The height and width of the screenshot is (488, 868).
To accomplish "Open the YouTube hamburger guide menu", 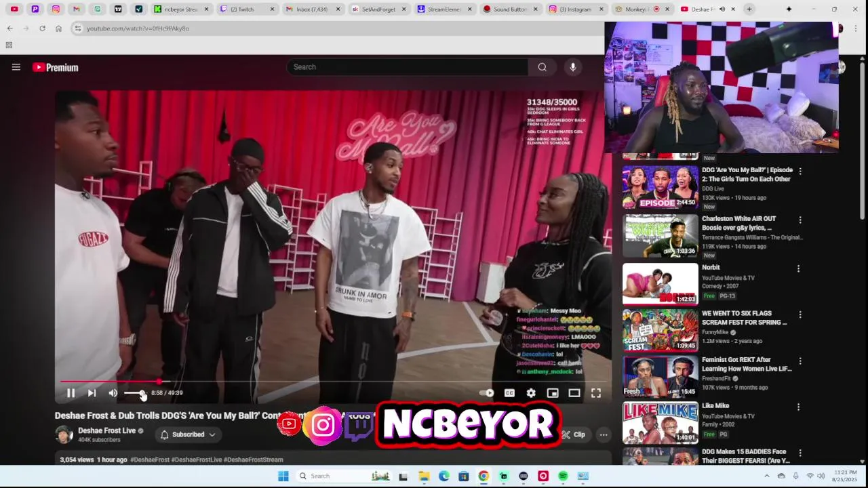I will [16, 67].
